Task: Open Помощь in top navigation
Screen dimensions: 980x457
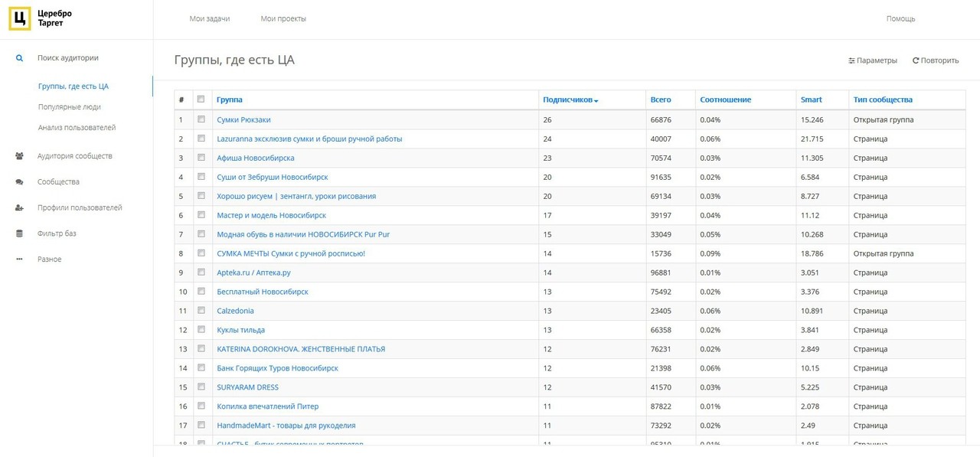Action: 900,19
